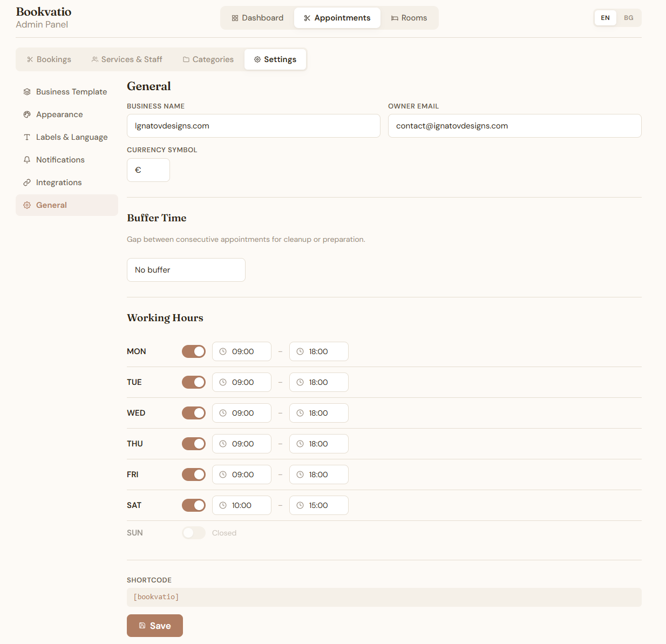Save the general settings
Viewport: 666px width, 644px height.
coord(155,626)
